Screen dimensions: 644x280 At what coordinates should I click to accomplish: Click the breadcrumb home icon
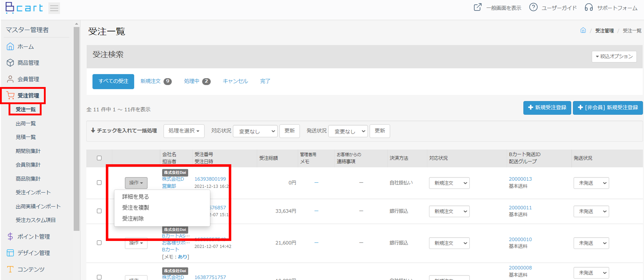[x=583, y=30]
